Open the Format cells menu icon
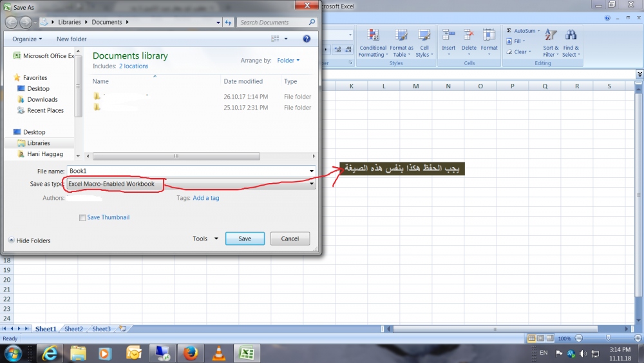This screenshot has height=363, width=644. point(489,35)
